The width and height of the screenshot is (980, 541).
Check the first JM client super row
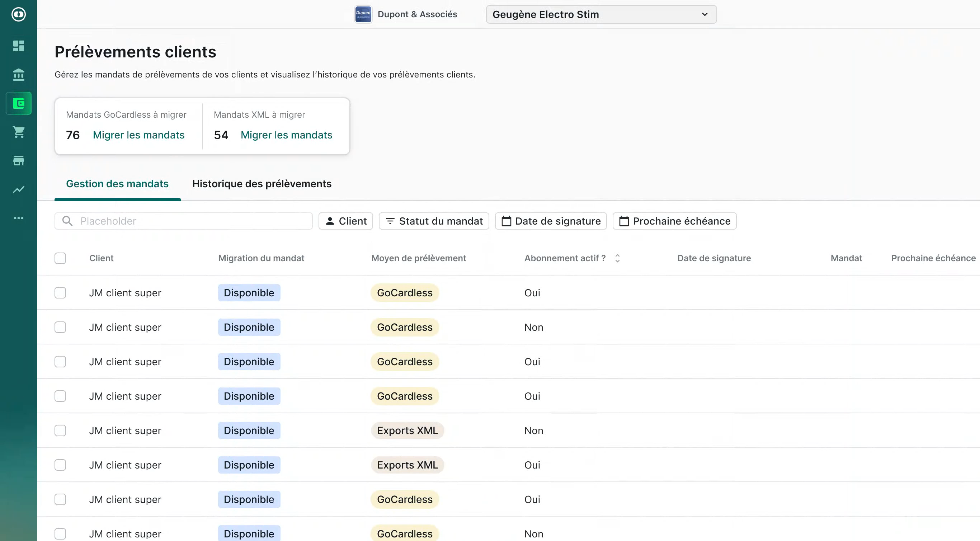60,293
